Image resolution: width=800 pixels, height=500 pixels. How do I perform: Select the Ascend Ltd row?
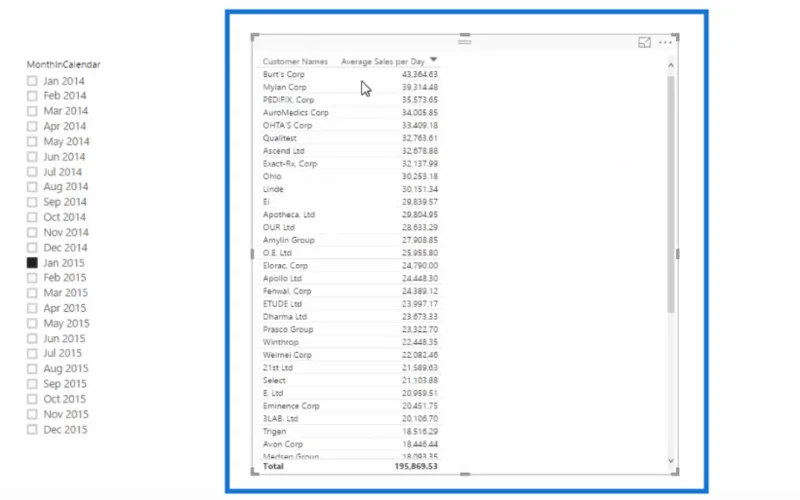[350, 151]
